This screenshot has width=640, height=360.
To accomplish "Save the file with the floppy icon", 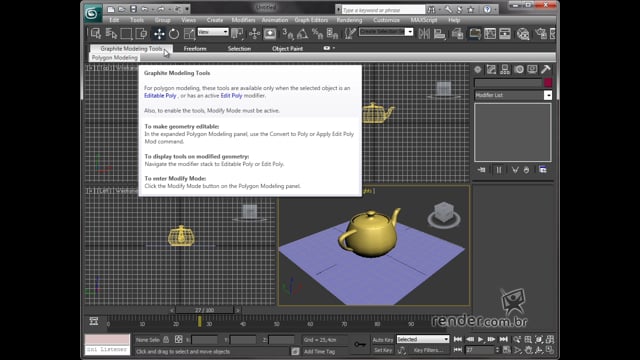I will [x=133, y=9].
